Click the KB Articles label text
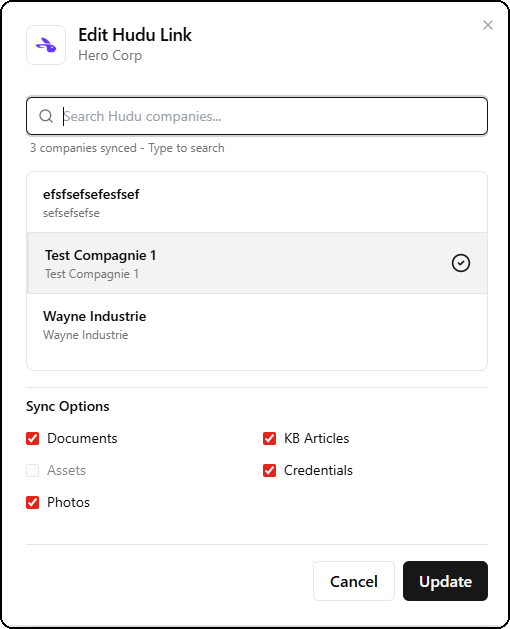 click(x=317, y=438)
